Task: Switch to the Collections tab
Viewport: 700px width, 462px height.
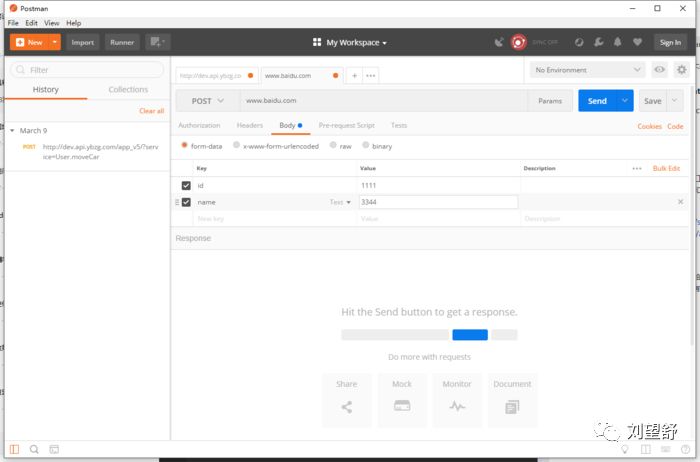Action: pyautogui.click(x=128, y=90)
